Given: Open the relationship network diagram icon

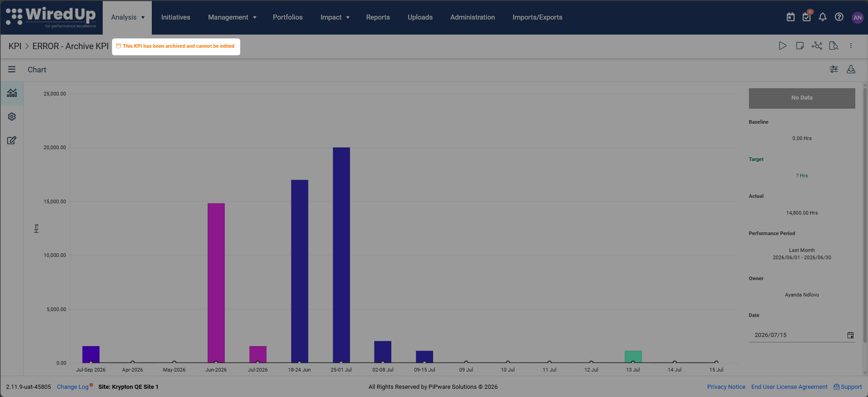Looking at the screenshot, I should click(817, 45).
